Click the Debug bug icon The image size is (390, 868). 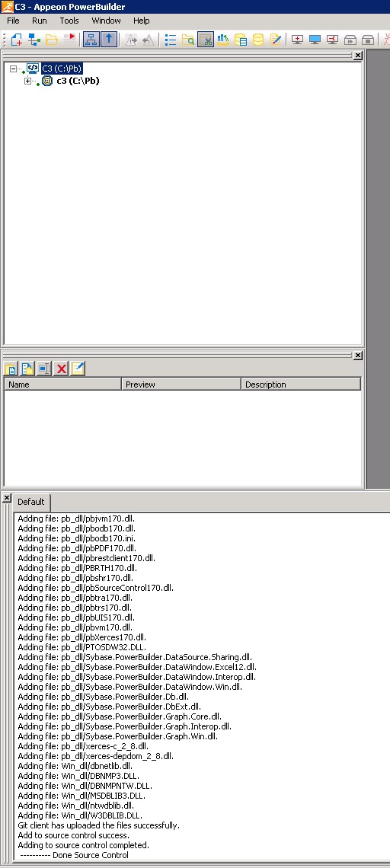pyautogui.click(x=387, y=40)
